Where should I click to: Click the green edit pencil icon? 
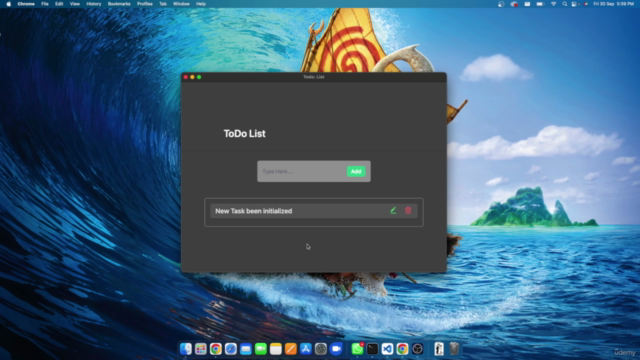coord(393,211)
